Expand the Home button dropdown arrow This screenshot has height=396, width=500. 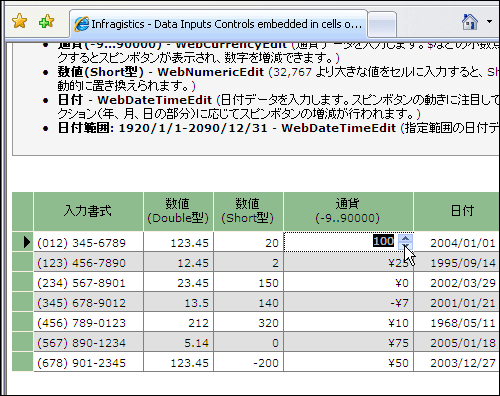coord(489,22)
